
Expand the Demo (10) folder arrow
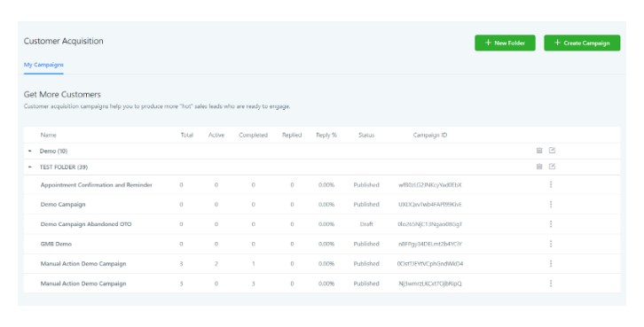click(x=30, y=151)
